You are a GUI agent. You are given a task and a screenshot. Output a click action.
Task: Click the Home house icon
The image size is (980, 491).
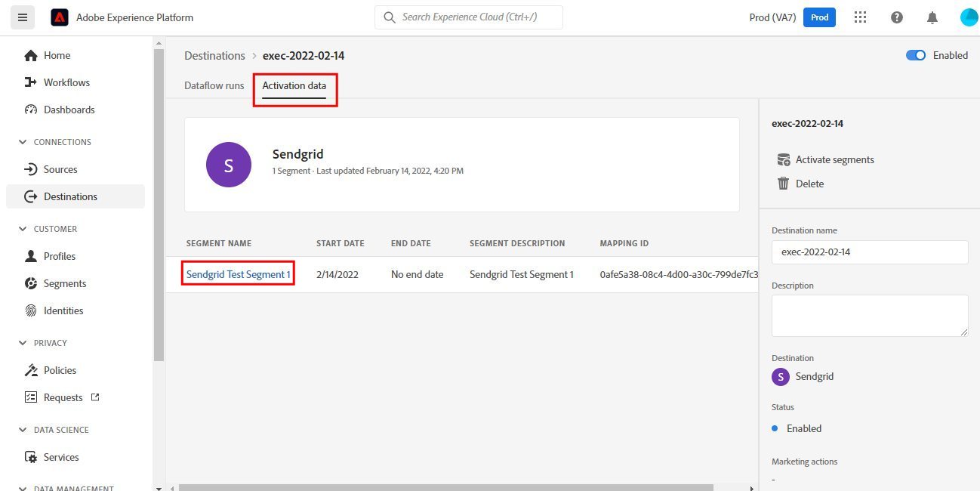(x=31, y=55)
